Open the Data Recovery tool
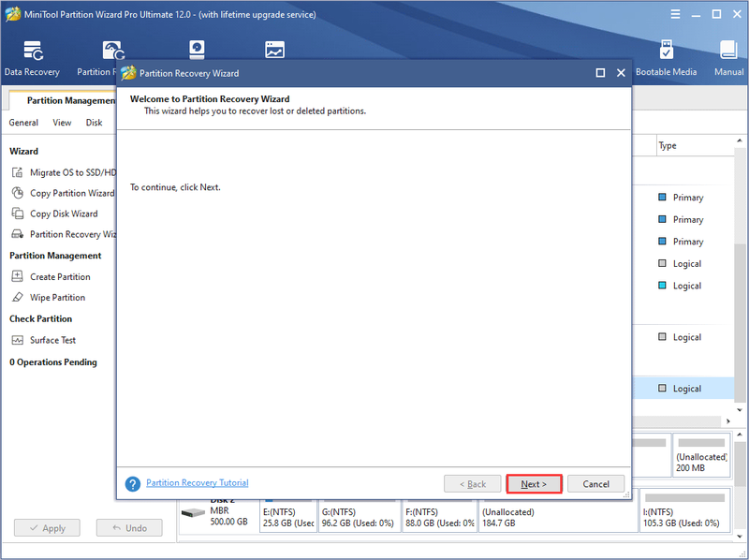The image size is (749, 560). [32, 58]
